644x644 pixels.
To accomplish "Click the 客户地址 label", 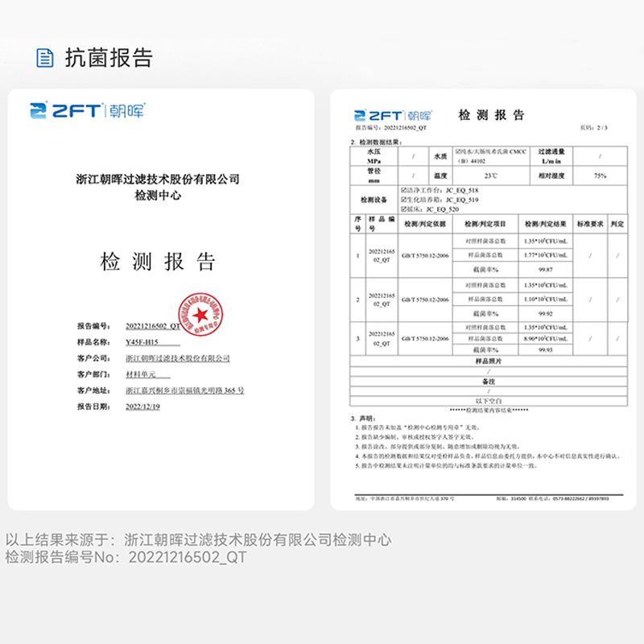I will [x=93, y=390].
